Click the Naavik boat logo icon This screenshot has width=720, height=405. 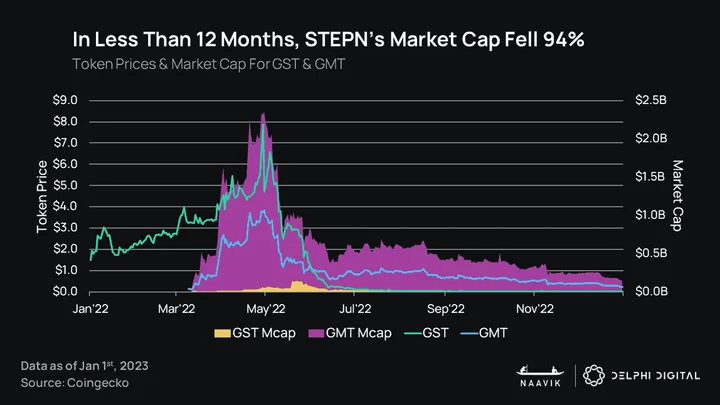[x=540, y=370]
